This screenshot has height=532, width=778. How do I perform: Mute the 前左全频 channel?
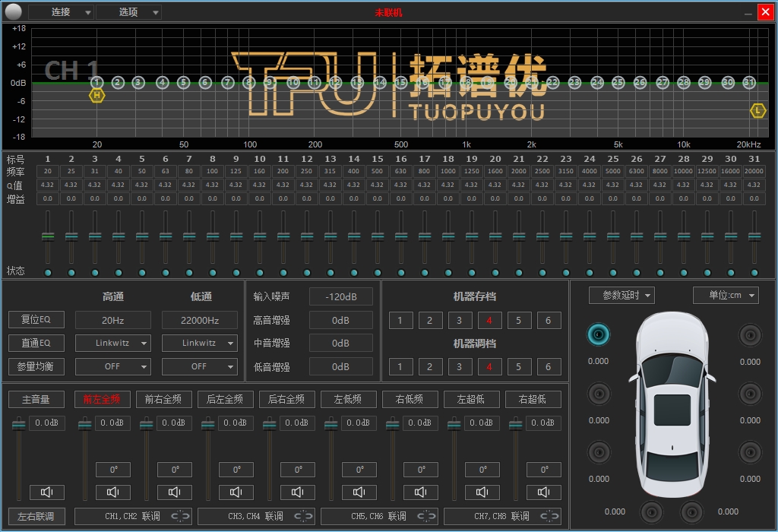click(x=113, y=492)
